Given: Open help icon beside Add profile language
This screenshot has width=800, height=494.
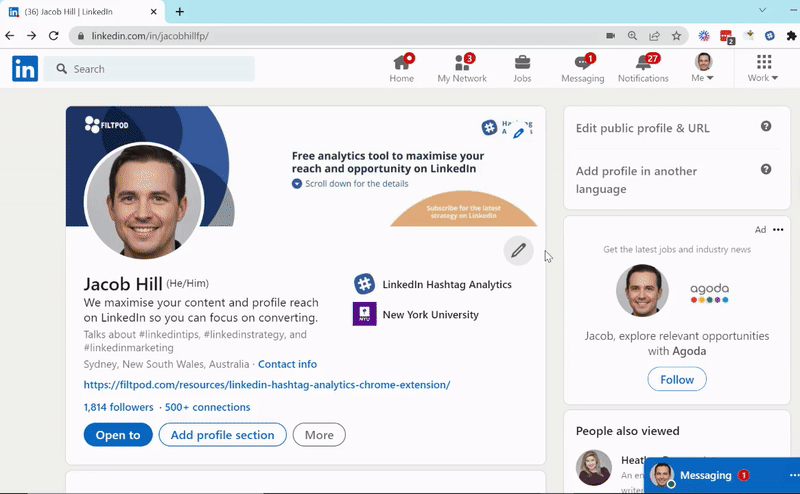Looking at the screenshot, I should 766,169.
